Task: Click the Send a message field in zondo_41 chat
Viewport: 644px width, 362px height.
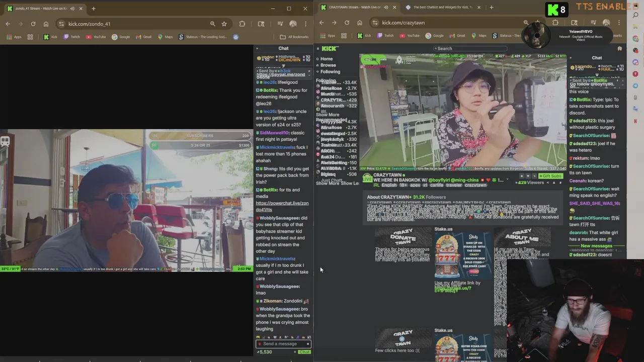Action: click(x=283, y=344)
